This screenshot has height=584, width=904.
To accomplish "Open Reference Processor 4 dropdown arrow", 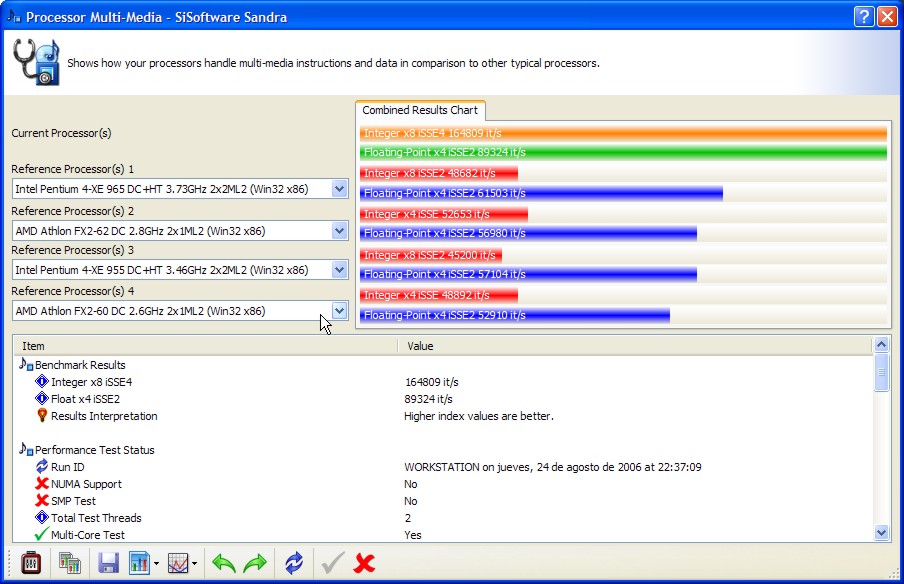I will pos(340,311).
